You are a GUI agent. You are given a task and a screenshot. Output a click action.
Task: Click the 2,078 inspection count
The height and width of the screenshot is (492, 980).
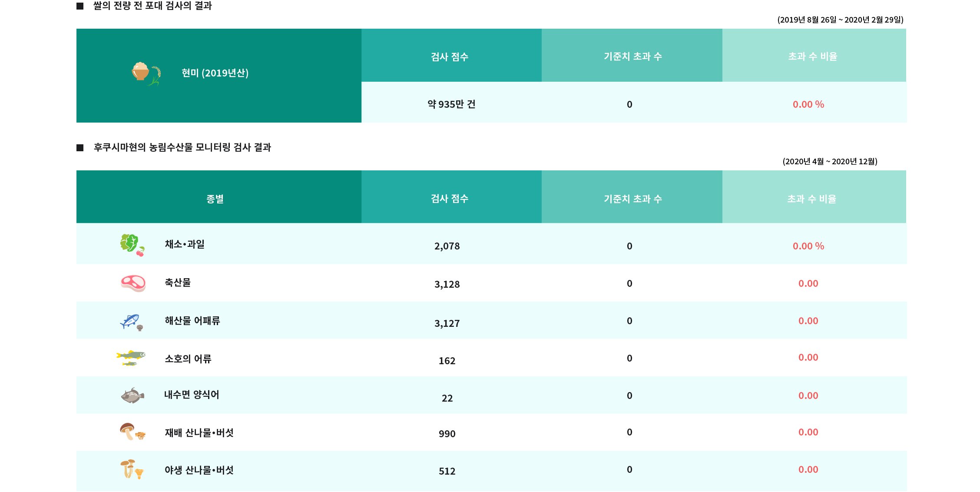(447, 246)
